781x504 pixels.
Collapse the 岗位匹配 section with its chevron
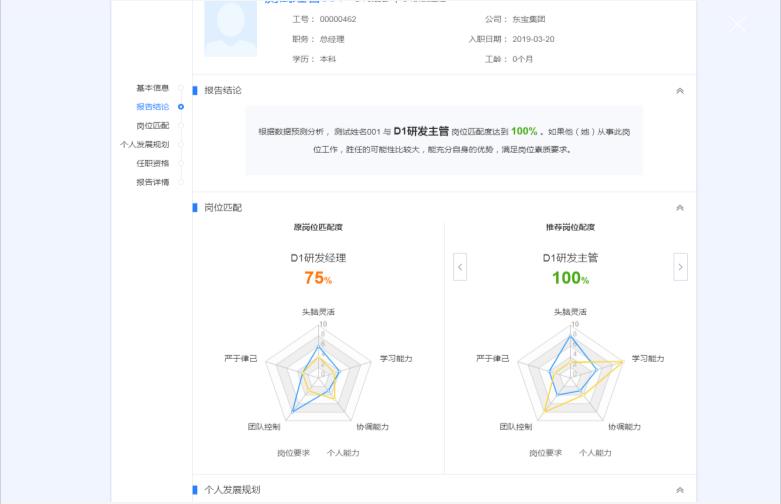click(x=680, y=208)
